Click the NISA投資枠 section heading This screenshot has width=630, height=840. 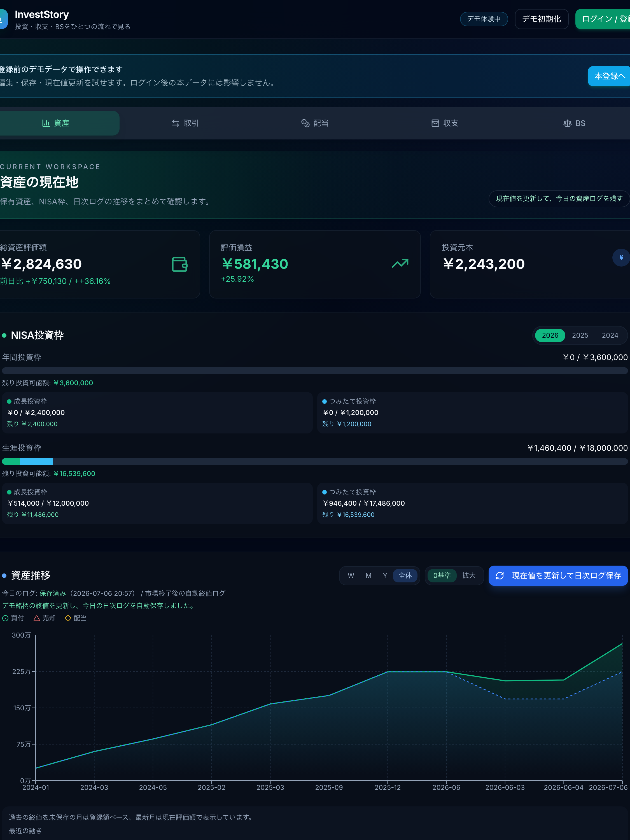click(37, 335)
